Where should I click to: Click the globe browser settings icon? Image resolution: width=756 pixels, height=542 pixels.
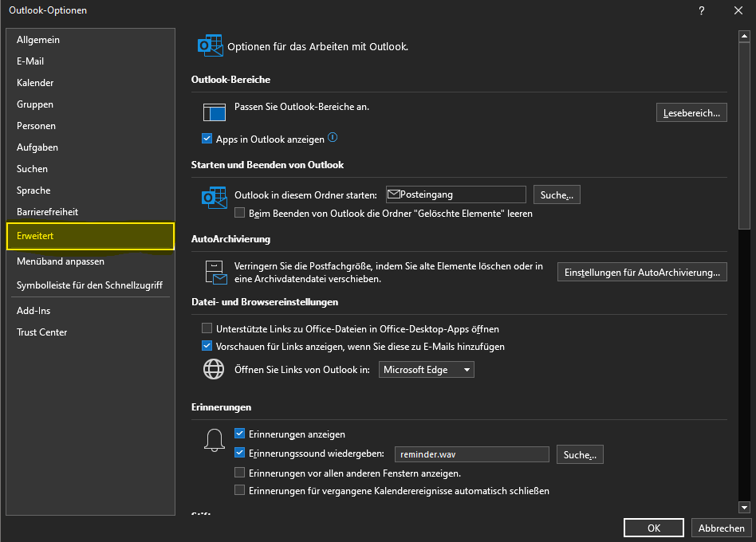214,370
